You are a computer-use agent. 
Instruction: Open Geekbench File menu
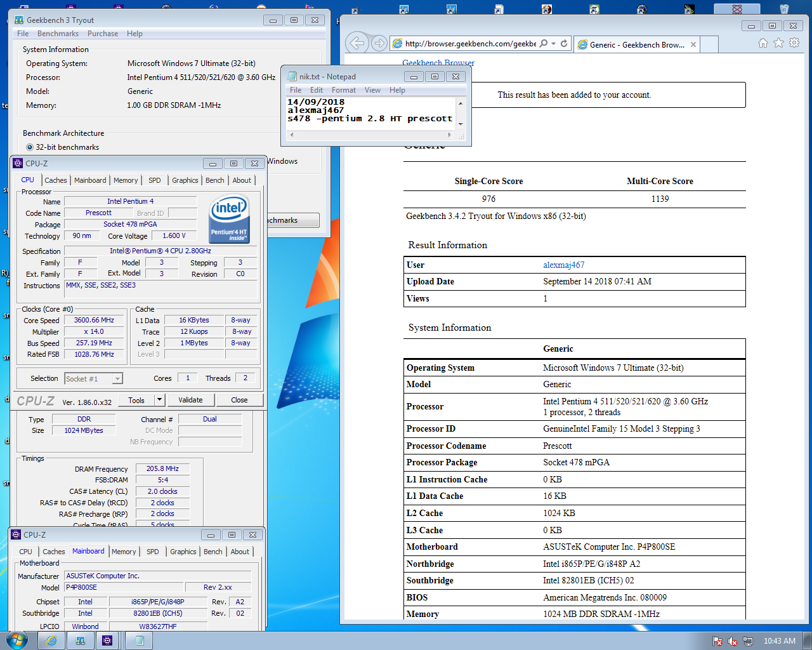click(23, 34)
